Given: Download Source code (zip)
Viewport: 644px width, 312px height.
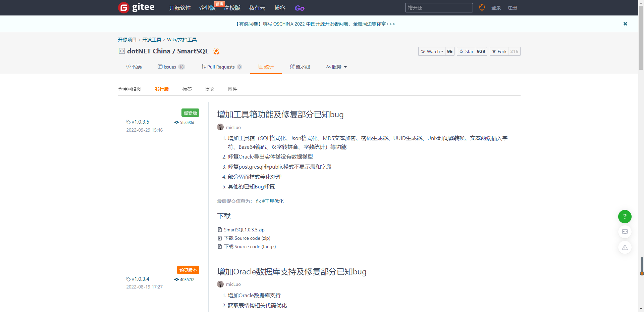Looking at the screenshot, I should point(247,238).
